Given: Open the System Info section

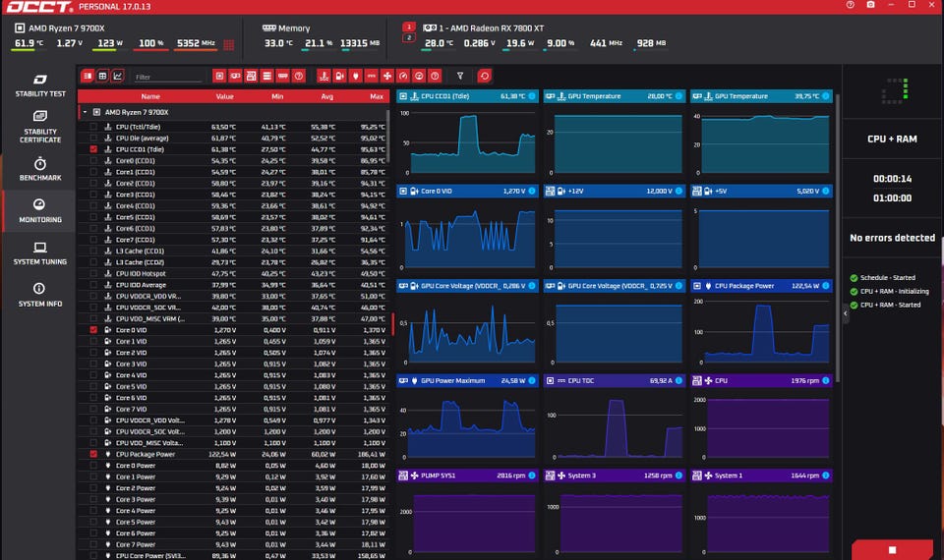Looking at the screenshot, I should [39, 296].
